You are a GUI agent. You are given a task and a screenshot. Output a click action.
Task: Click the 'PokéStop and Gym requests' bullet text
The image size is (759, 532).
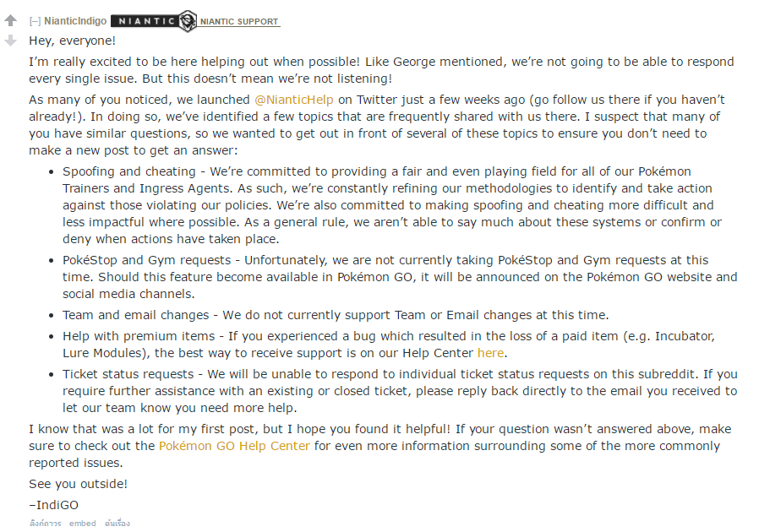point(147,260)
